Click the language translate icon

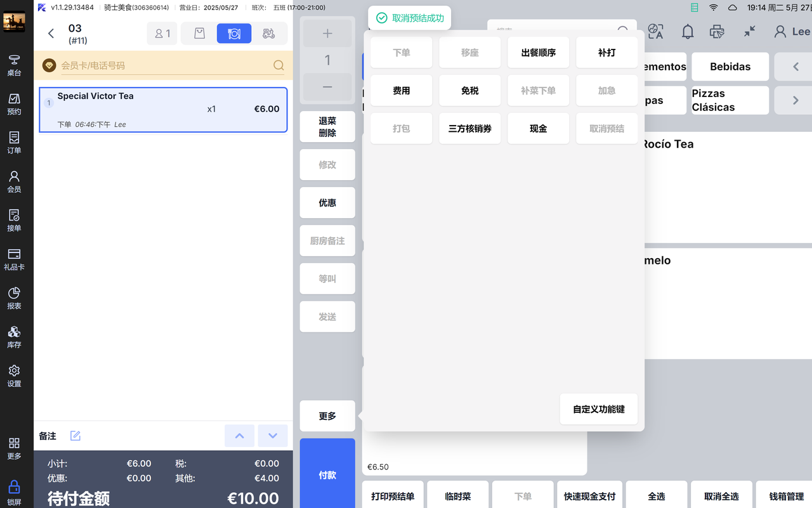pyautogui.click(x=656, y=32)
